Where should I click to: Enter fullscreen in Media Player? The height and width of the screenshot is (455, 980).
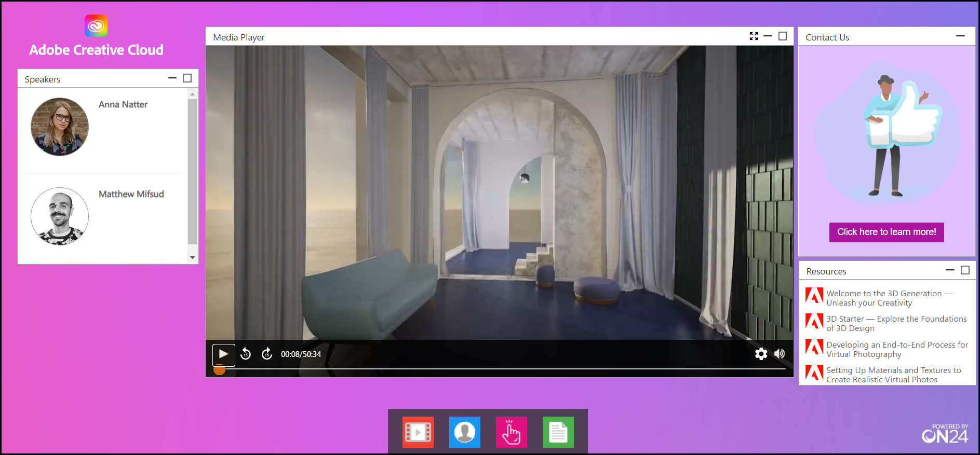tap(754, 36)
